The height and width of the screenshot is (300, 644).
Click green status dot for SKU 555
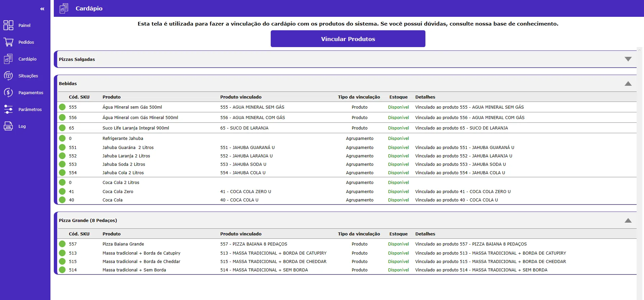[62, 107]
